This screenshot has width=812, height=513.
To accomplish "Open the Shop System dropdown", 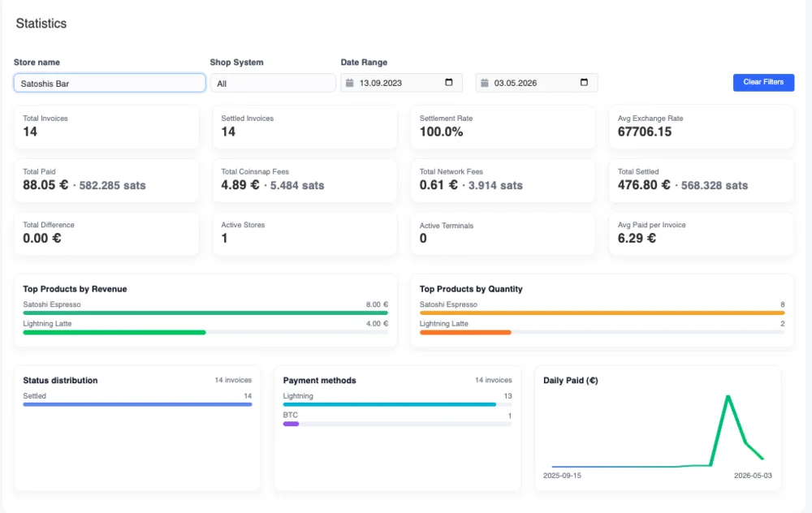I will tap(273, 83).
